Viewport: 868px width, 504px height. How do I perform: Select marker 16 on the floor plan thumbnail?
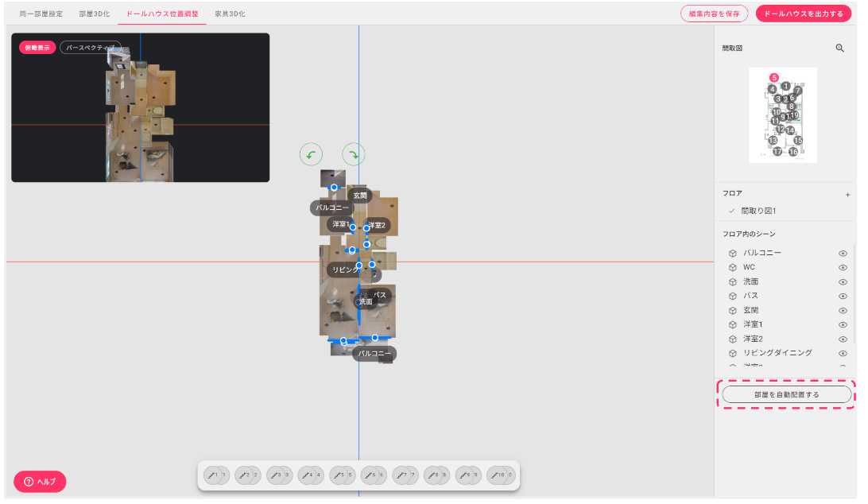tap(793, 151)
